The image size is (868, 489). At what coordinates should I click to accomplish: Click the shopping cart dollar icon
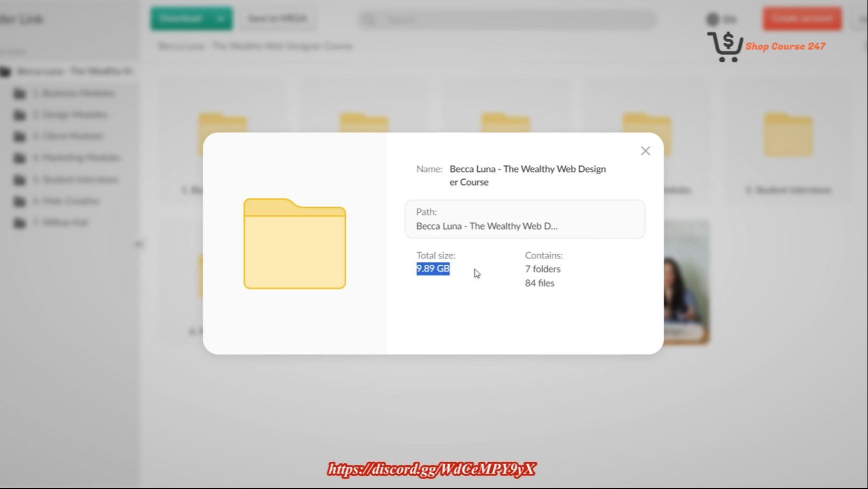(x=725, y=46)
